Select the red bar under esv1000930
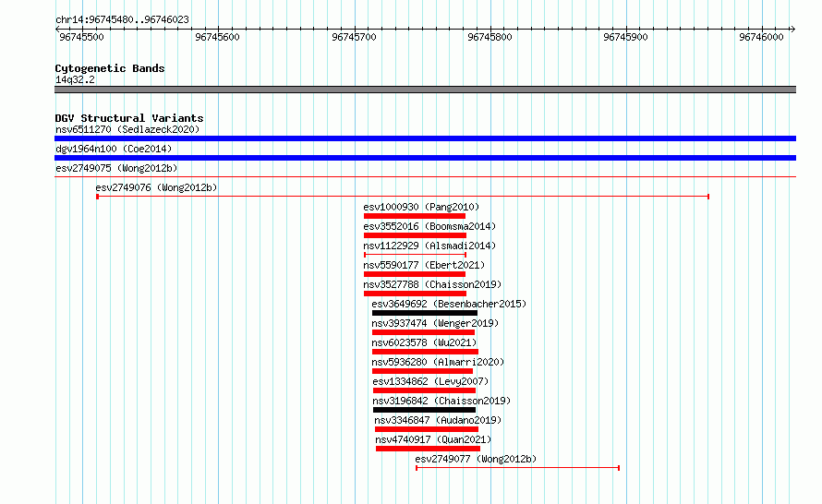The height and width of the screenshot is (504, 822). click(415, 216)
